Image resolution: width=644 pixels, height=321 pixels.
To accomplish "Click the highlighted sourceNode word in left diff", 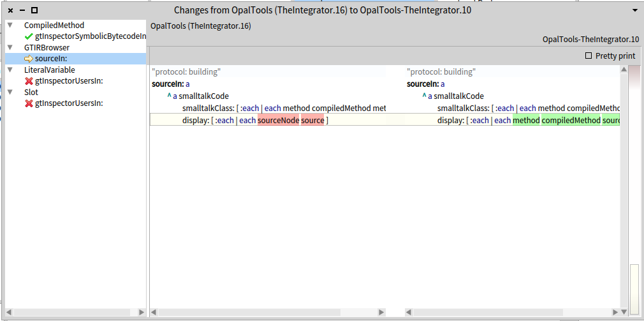I will click(278, 121).
